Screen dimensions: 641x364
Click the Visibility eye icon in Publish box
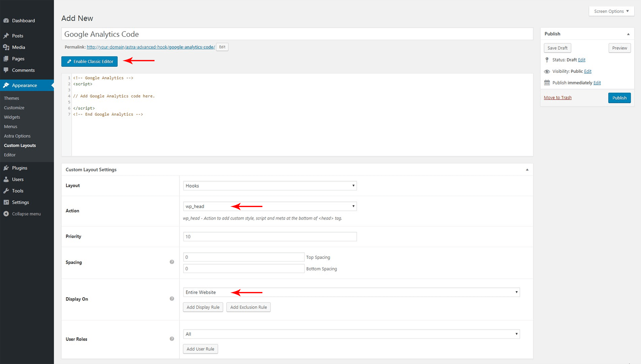[x=547, y=72]
